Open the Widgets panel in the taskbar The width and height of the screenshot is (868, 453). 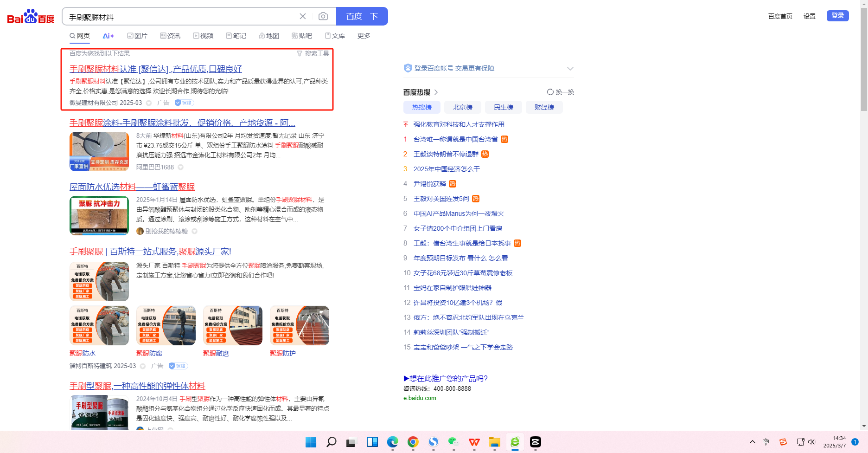tap(372, 442)
